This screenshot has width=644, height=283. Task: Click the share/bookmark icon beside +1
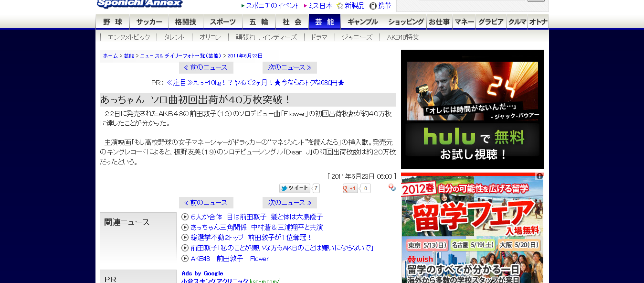[x=392, y=187]
